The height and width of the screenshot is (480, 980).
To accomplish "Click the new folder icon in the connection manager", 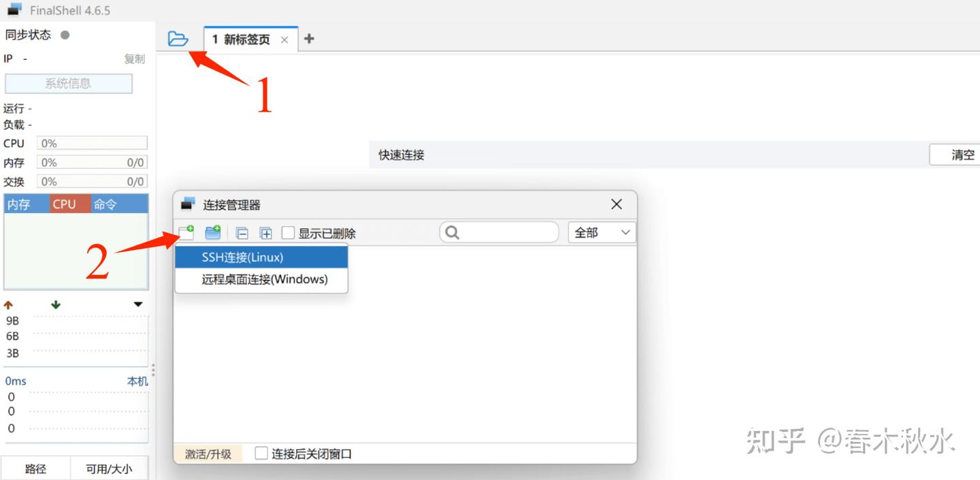I will pyautogui.click(x=213, y=232).
